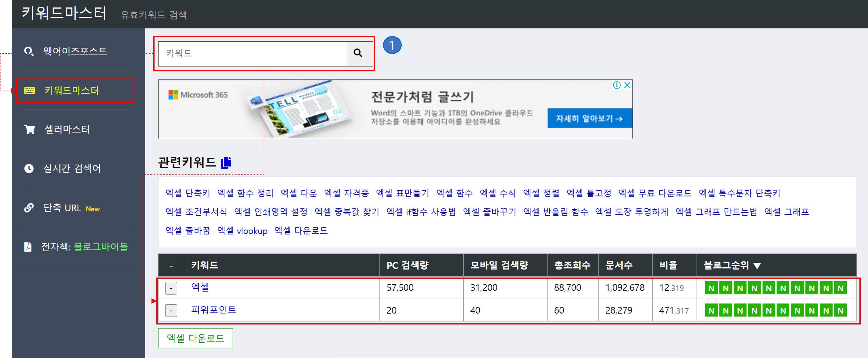
Task: Click related keyword 엑셀 수식
Action: tap(498, 193)
